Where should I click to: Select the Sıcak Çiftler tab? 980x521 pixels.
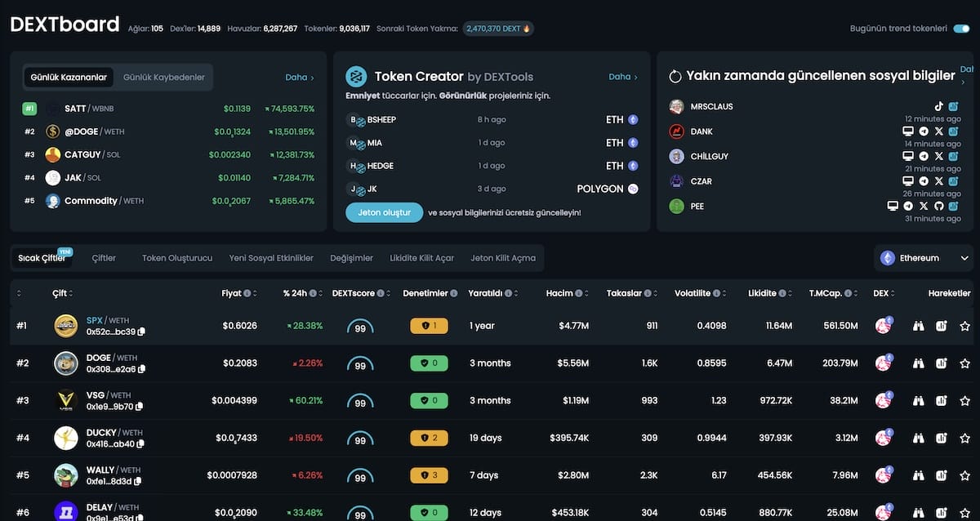point(42,258)
